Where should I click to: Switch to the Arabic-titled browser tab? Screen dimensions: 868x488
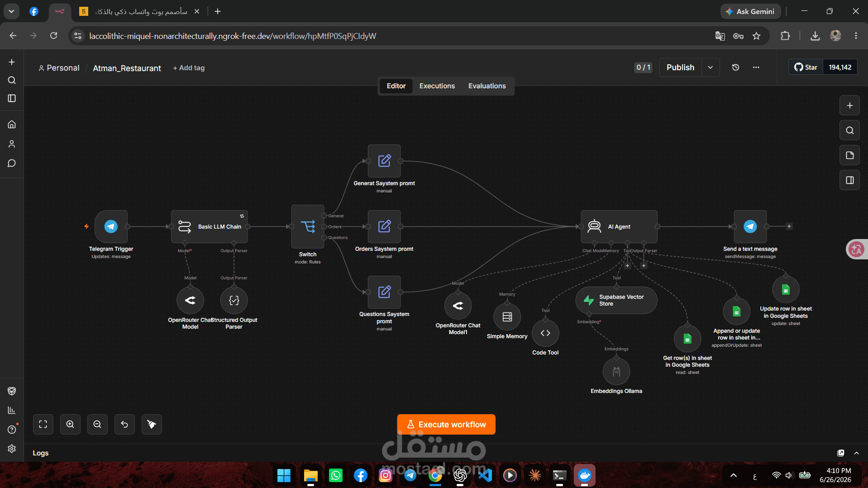tap(140, 11)
